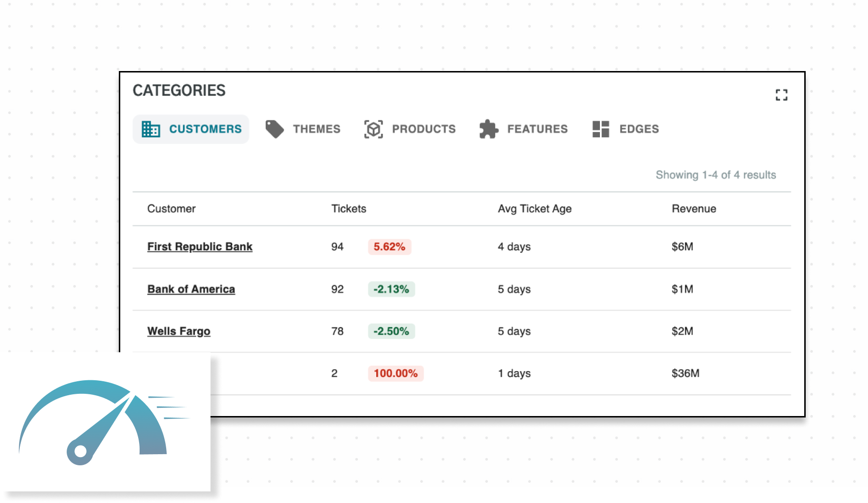Screen dimensions: 868x503
Task: Sort by Customer column header
Action: 171,209
